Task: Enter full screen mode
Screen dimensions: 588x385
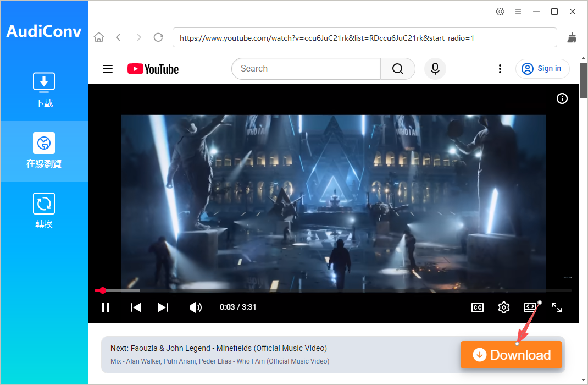Action: 557,307
